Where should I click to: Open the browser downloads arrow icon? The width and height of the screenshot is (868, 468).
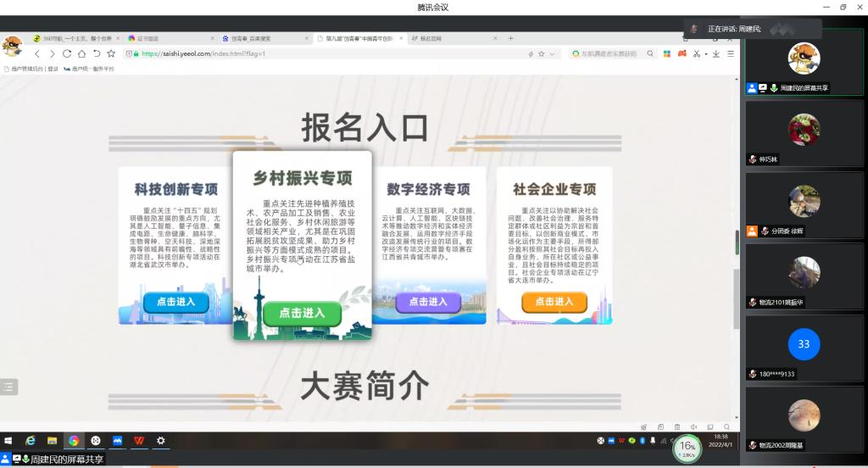coord(715,53)
